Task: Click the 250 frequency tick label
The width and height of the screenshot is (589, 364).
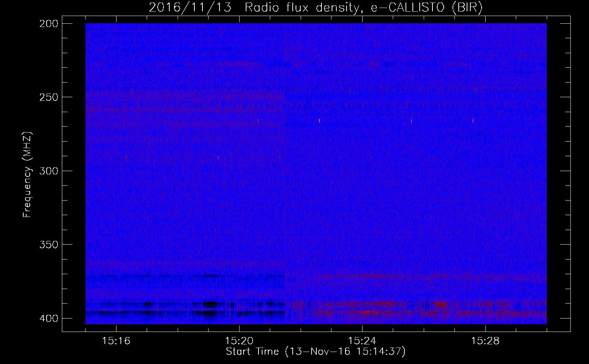Action: pyautogui.click(x=48, y=97)
